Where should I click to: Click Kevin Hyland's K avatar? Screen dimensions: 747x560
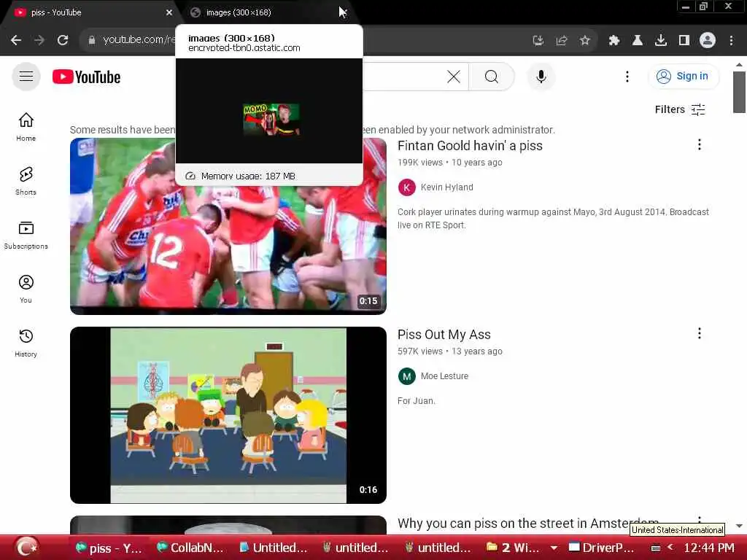coord(407,187)
